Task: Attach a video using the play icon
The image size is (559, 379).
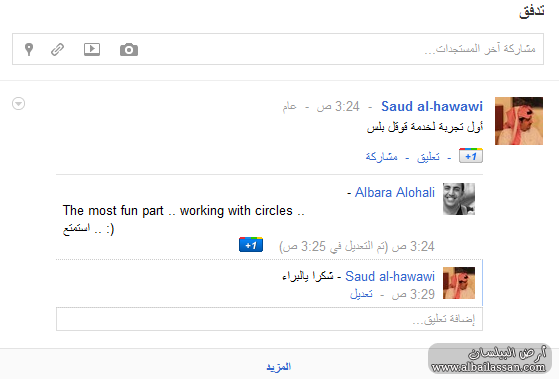Action: (x=92, y=49)
